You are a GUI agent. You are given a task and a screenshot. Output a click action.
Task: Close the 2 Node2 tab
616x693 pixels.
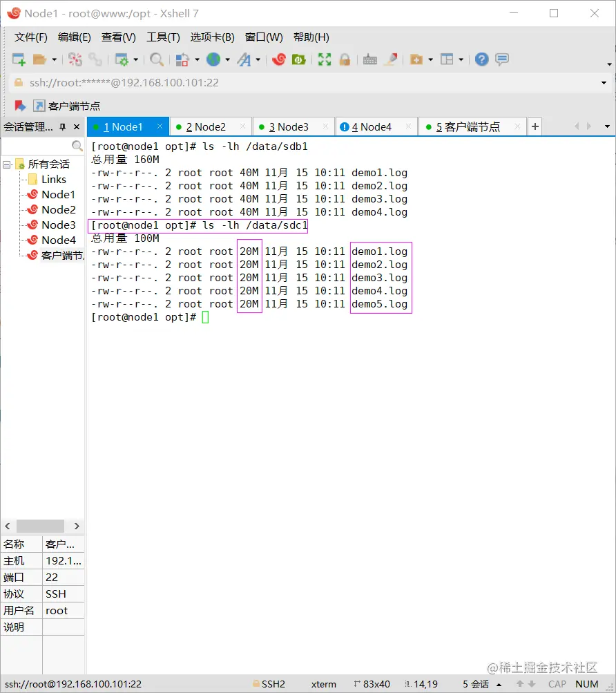242,126
